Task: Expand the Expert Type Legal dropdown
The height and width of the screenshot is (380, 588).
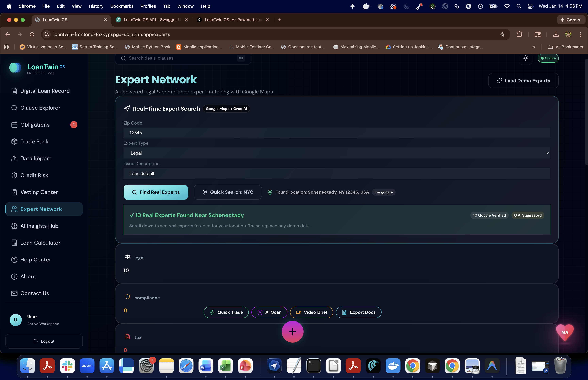Action: [x=337, y=153]
